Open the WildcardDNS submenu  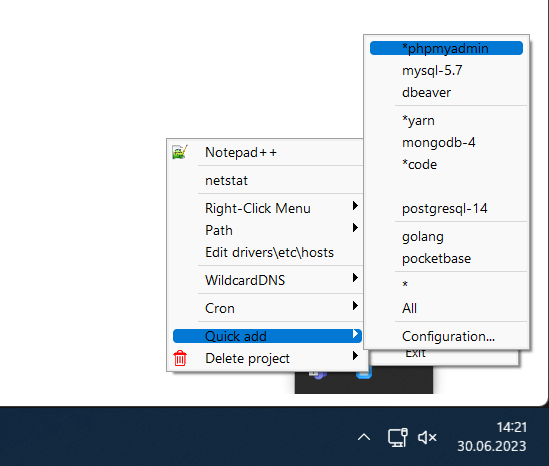tap(267, 280)
